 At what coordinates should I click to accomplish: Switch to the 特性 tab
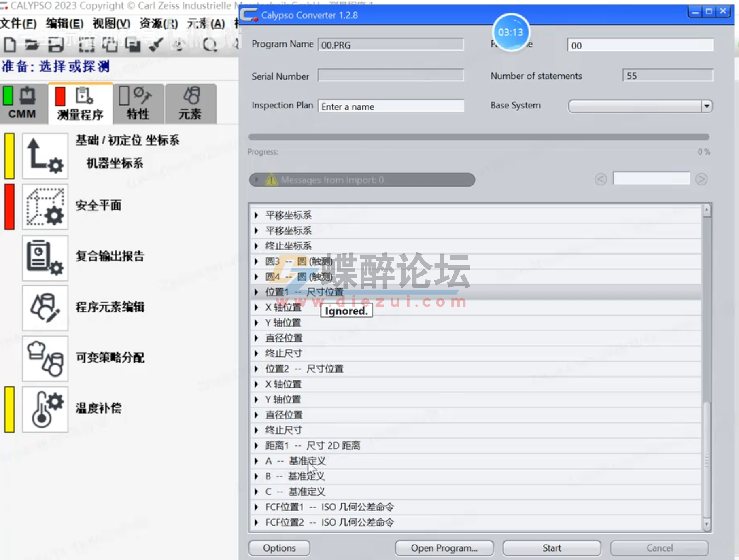coord(138,104)
